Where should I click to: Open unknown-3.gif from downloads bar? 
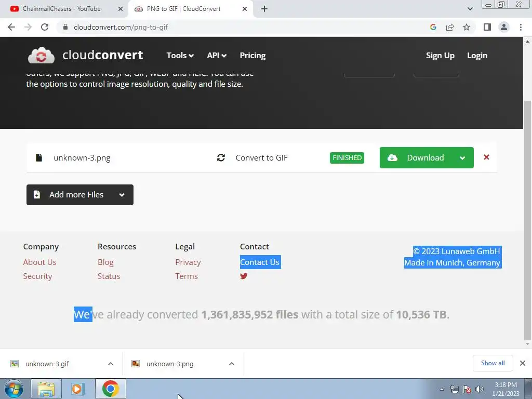click(x=47, y=364)
